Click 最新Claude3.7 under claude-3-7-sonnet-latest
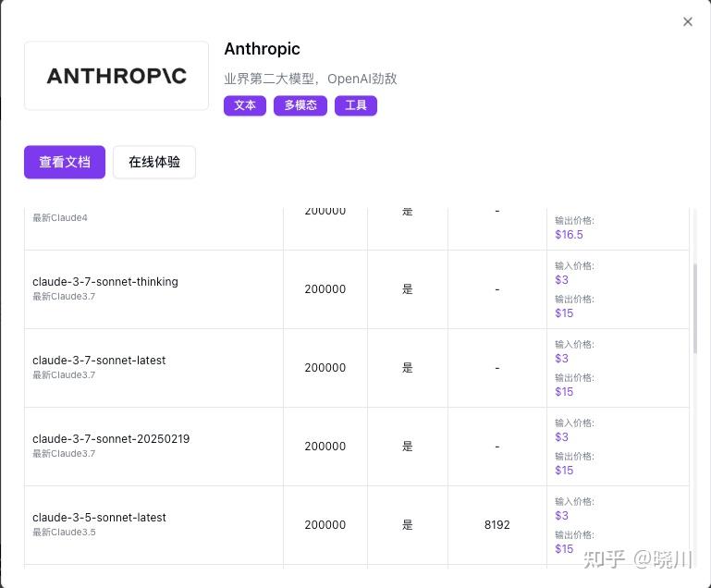 [x=64, y=375]
